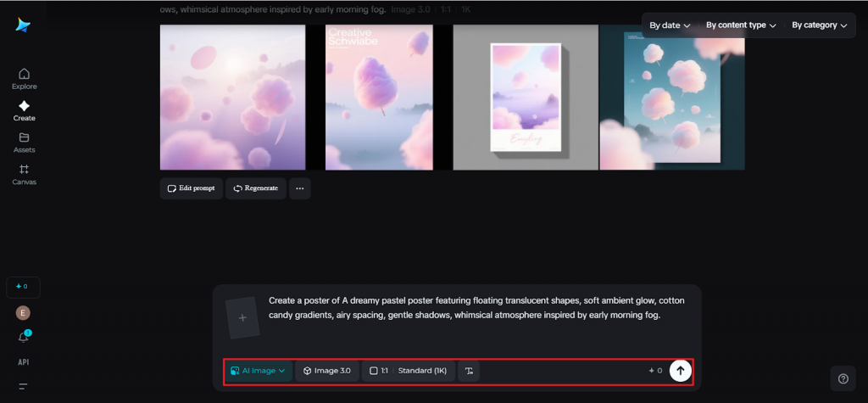This screenshot has width=868, height=403.
Task: Select the Image 3.0 model selector
Action: (x=326, y=371)
